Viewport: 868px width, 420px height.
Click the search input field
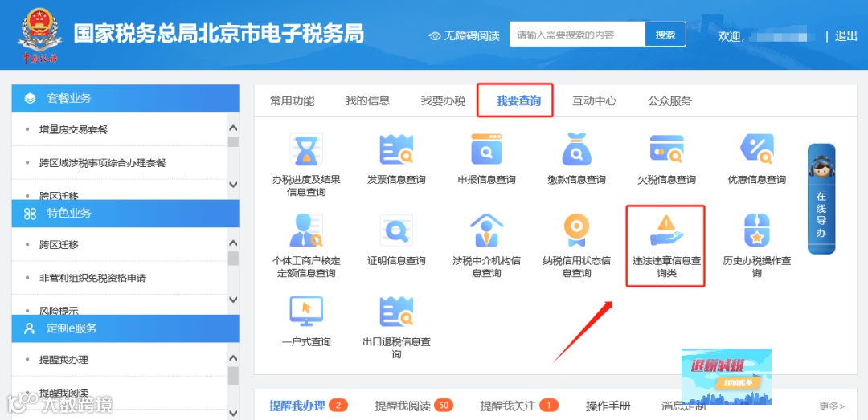point(577,35)
